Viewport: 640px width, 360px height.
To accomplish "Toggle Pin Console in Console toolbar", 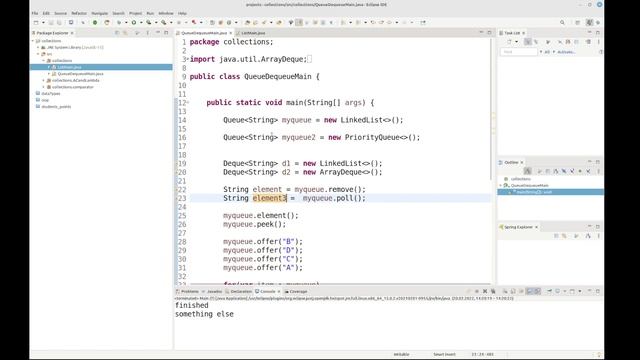I will click(550, 291).
